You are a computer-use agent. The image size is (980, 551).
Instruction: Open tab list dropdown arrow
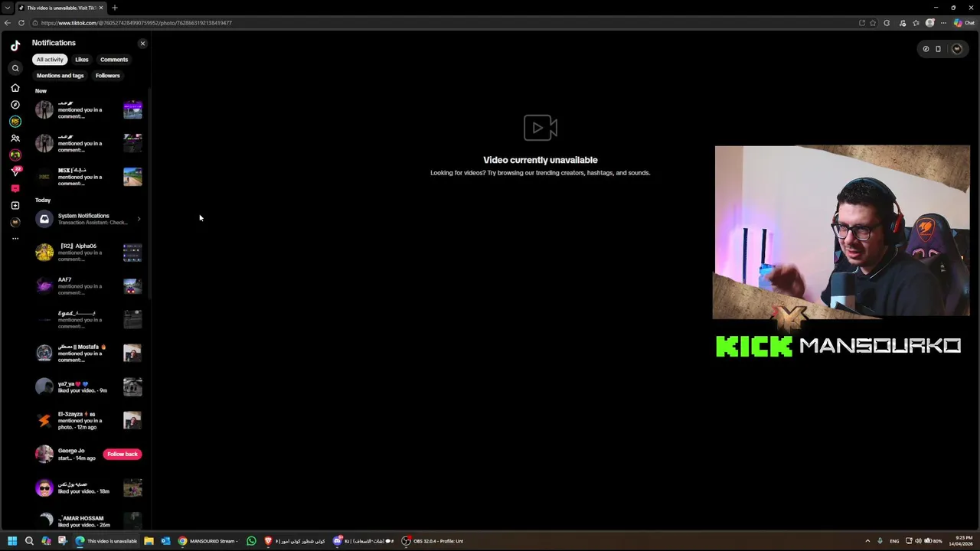(x=7, y=8)
